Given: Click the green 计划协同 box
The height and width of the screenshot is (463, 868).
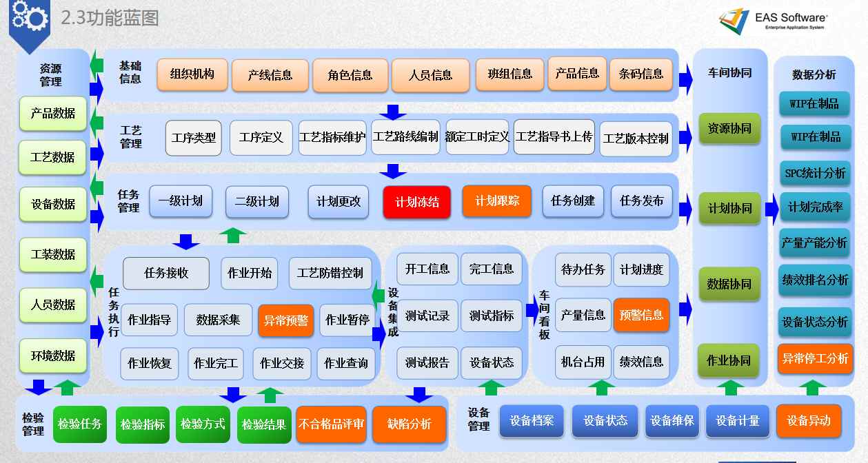Looking at the screenshot, I should pos(729,208).
